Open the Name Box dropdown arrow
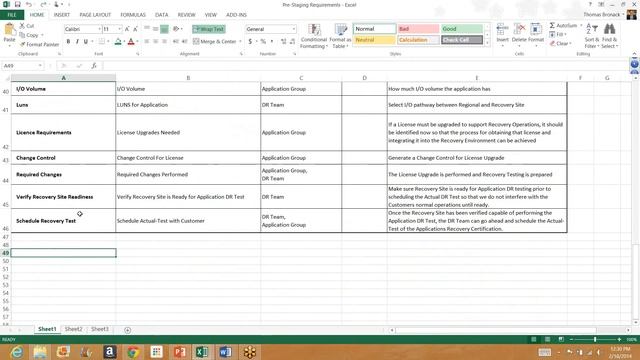This screenshot has width=640, height=360. tap(40, 66)
